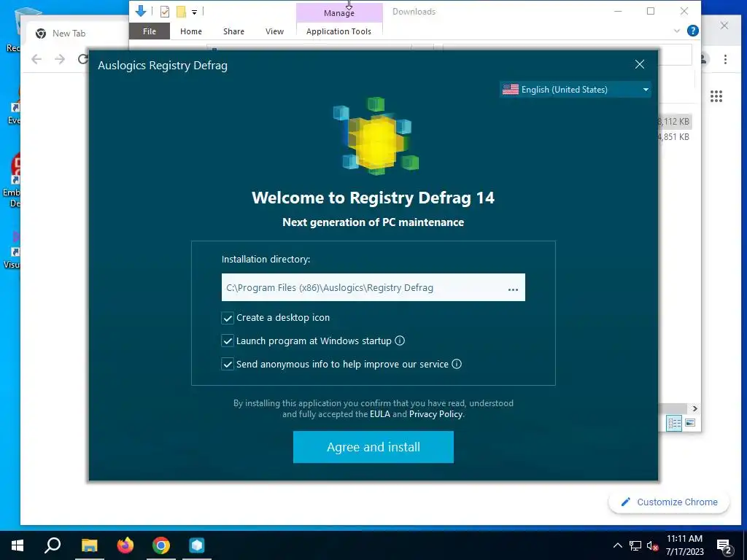The image size is (747, 560).
Task: Browse installation directory with the three-dots button
Action: [x=513, y=288]
